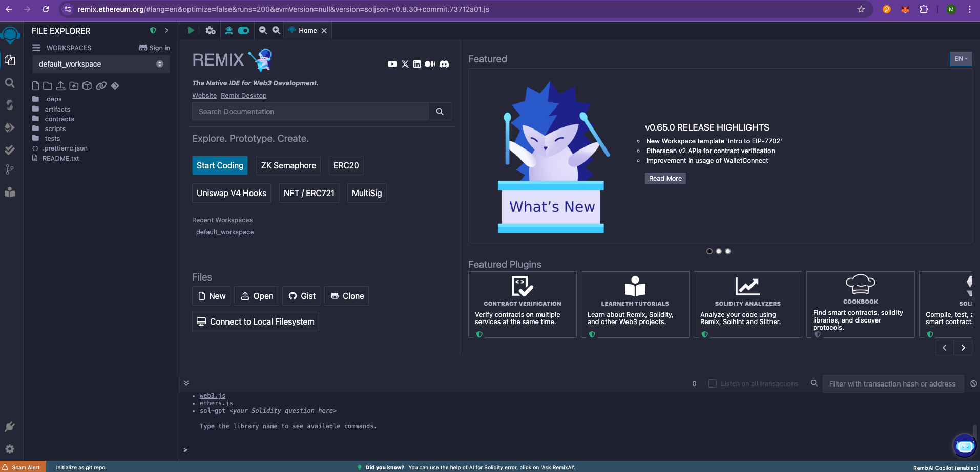Image resolution: width=980 pixels, height=472 pixels.
Task: Open the Solidity unit testing sidebar icon
Action: 10,149
